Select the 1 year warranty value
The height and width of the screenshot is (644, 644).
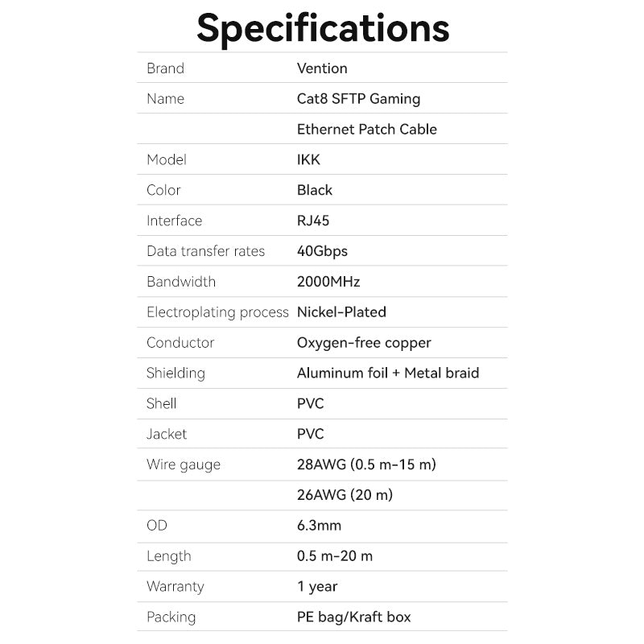[317, 587]
